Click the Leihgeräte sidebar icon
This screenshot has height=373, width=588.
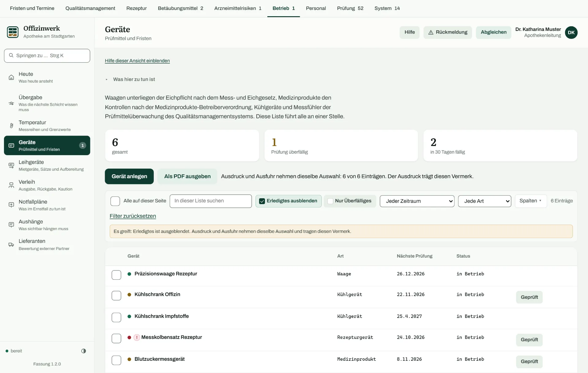(11, 165)
